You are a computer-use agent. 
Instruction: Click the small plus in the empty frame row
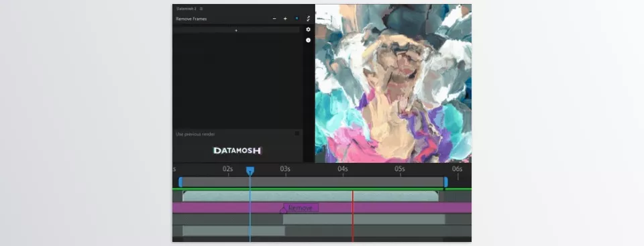236,30
